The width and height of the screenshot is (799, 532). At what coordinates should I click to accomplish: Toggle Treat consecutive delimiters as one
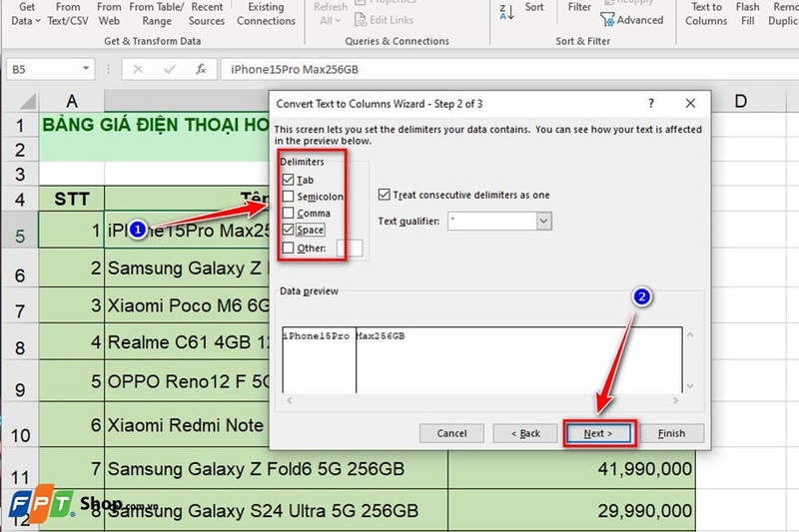(x=384, y=195)
